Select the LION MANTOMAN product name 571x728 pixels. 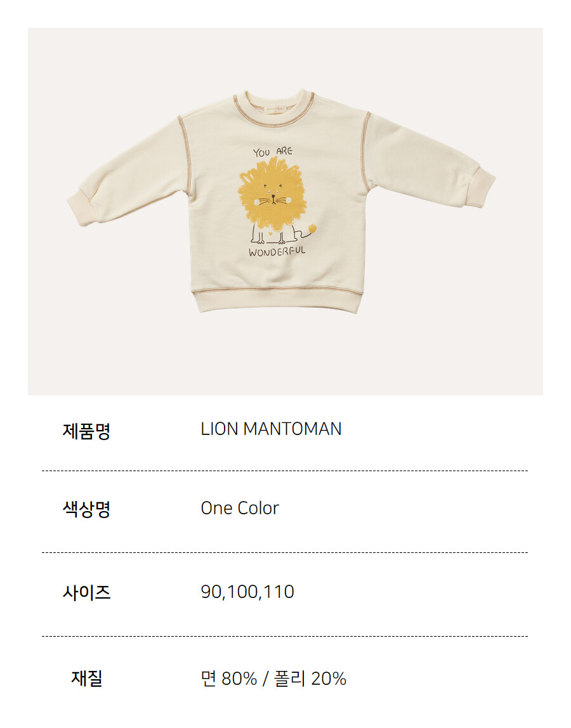(271, 429)
